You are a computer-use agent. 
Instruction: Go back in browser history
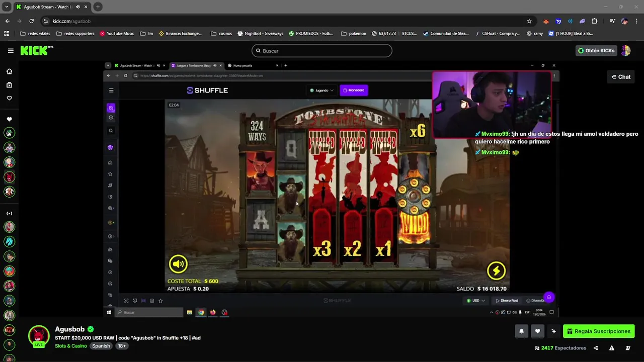pyautogui.click(x=7, y=21)
